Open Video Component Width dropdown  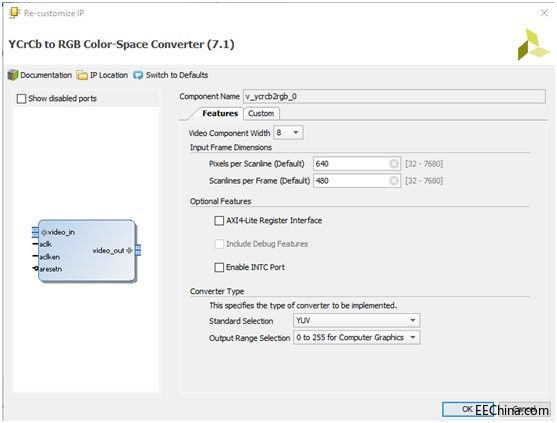click(288, 133)
